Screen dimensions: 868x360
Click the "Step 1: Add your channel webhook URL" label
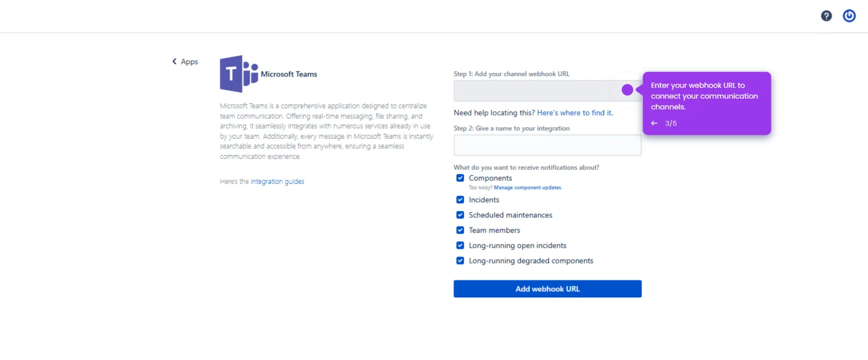[511, 74]
